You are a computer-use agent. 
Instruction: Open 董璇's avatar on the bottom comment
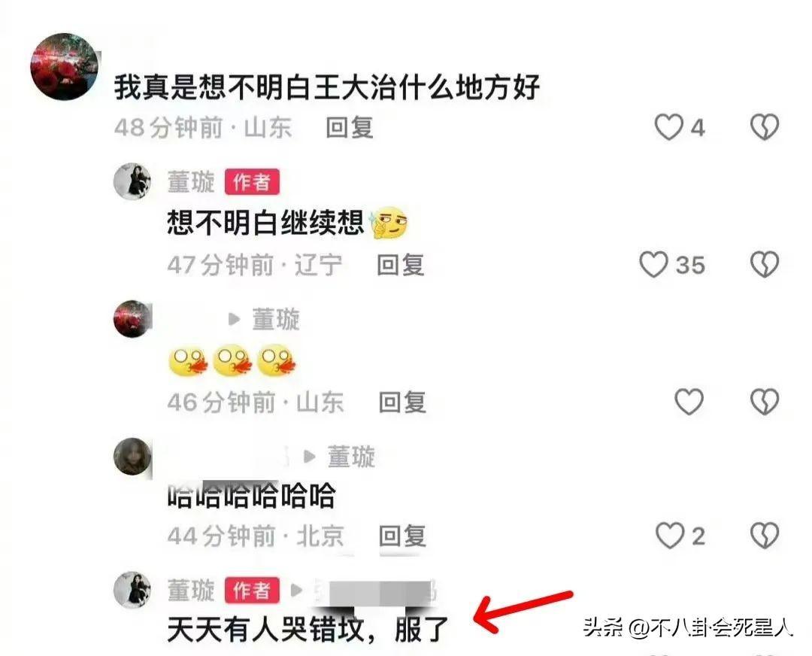pos(132,591)
